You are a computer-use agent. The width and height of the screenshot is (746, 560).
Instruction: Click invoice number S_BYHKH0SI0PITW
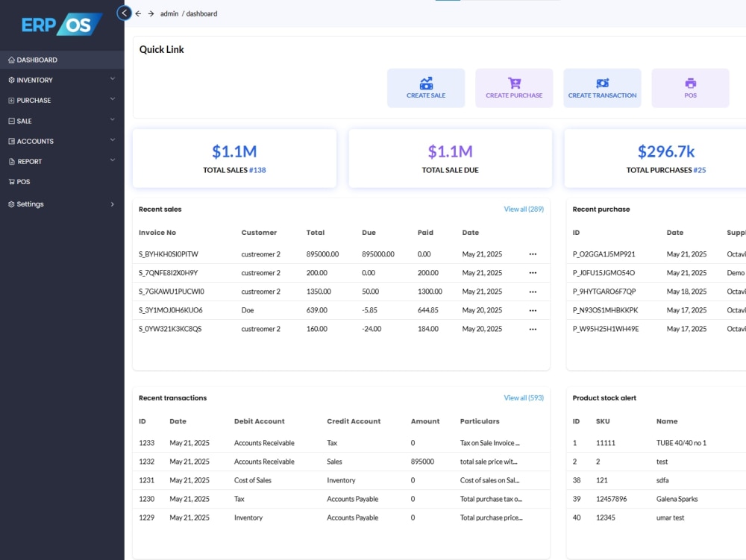coord(169,254)
